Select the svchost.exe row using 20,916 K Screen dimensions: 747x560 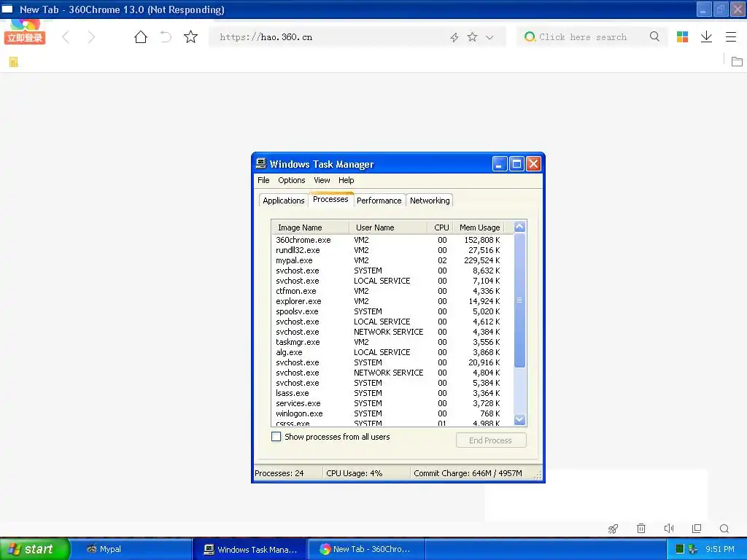(392, 362)
